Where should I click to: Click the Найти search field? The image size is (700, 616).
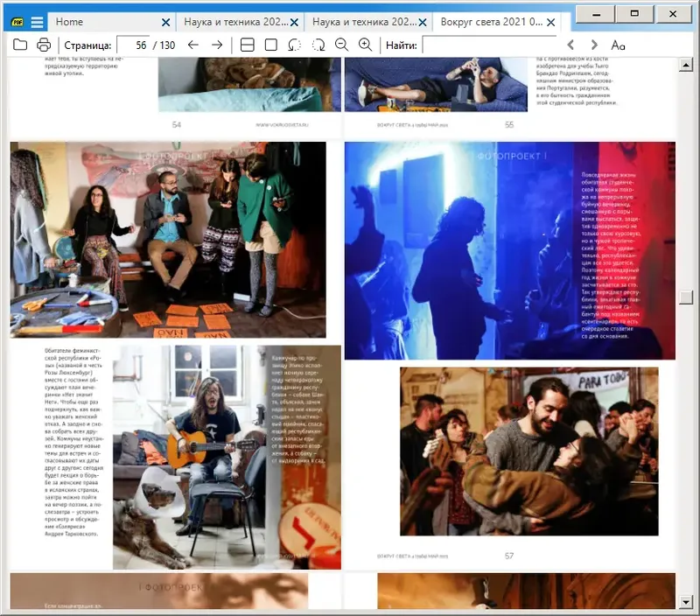click(490, 45)
